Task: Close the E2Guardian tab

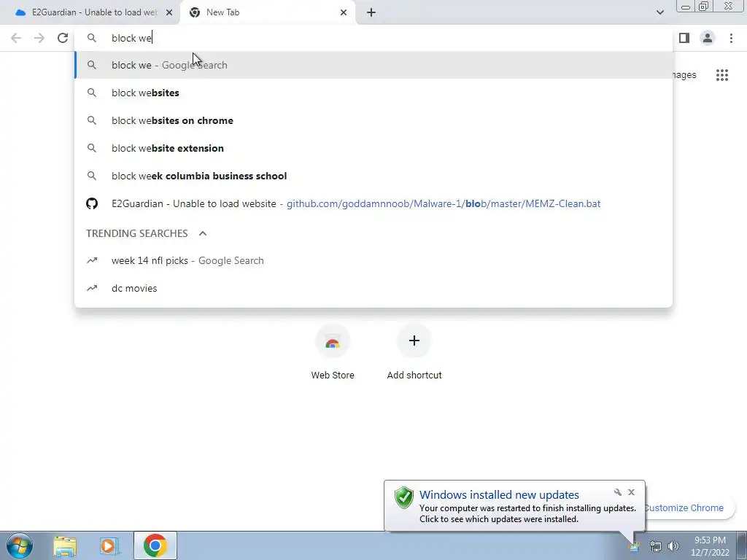Action: point(169,12)
